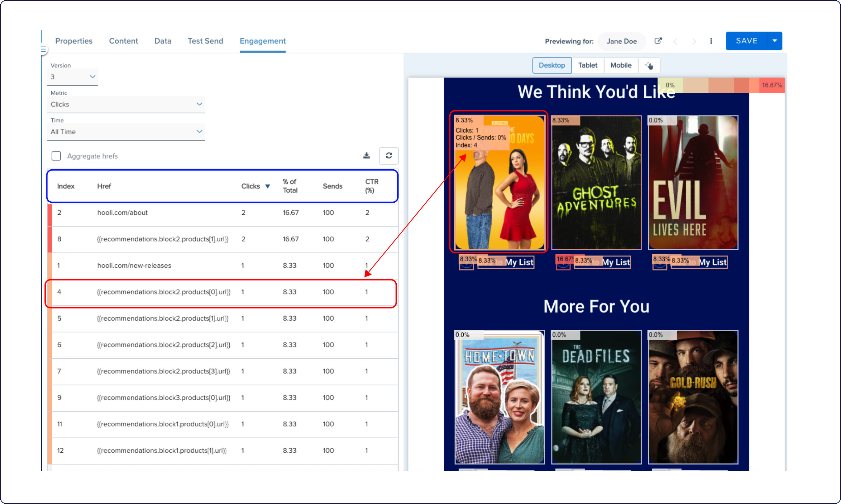The image size is (841, 504).
Task: Select the recommendations.block1.products[0].url row
Action: coord(223,424)
